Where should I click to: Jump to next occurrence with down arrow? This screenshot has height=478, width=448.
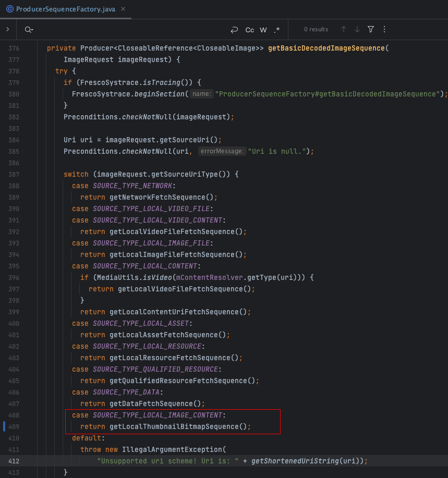[x=357, y=29]
